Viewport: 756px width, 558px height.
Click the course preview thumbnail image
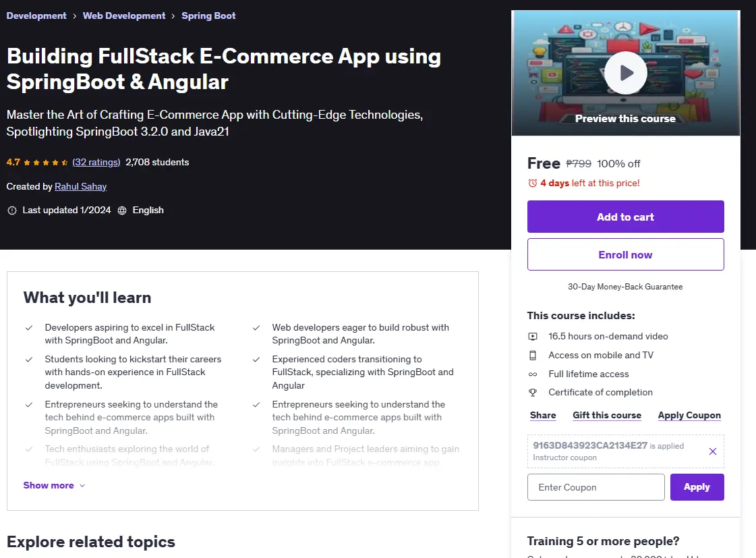(625, 74)
